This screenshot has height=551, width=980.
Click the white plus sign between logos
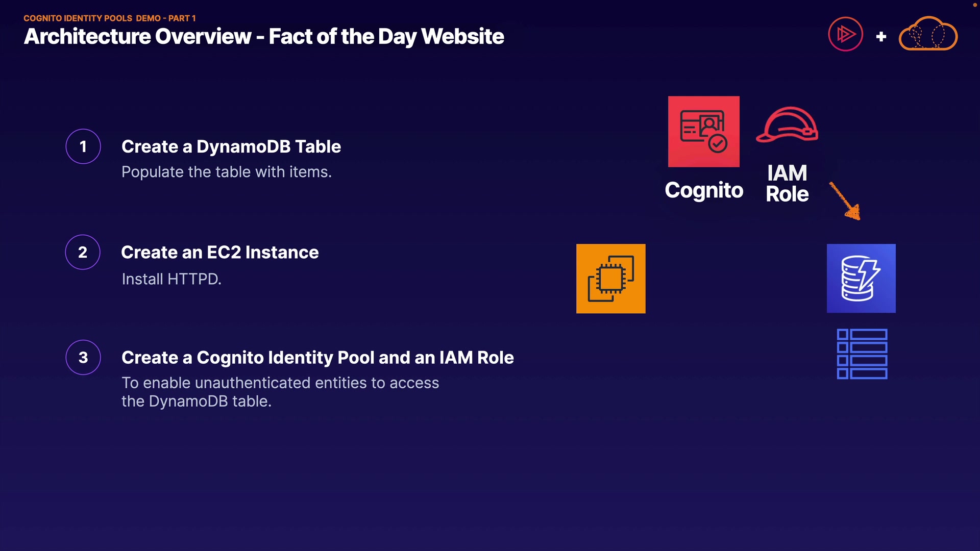click(x=881, y=37)
